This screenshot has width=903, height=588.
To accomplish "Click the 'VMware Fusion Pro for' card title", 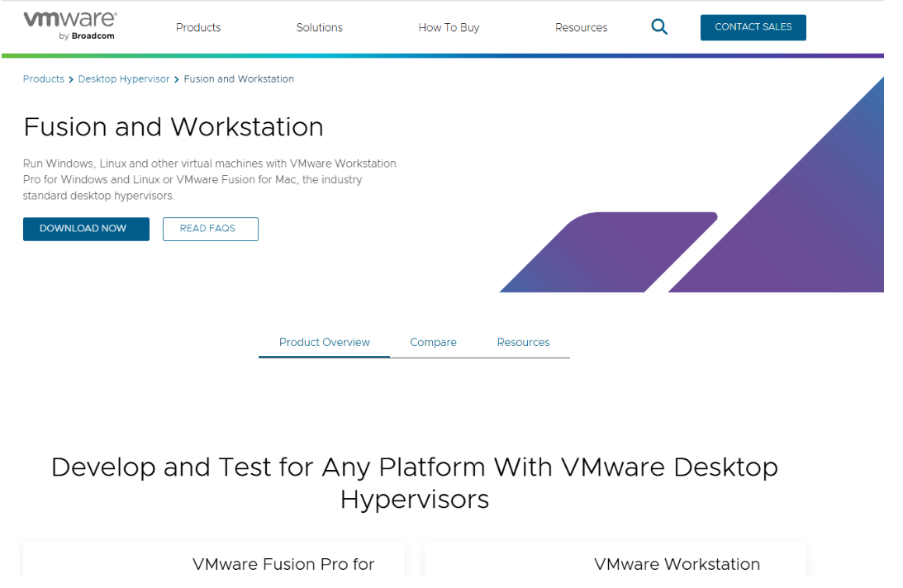I will 283,564.
